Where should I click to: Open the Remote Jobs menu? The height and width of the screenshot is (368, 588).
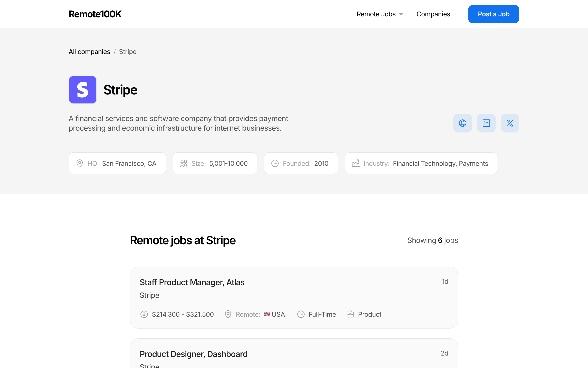pos(380,14)
